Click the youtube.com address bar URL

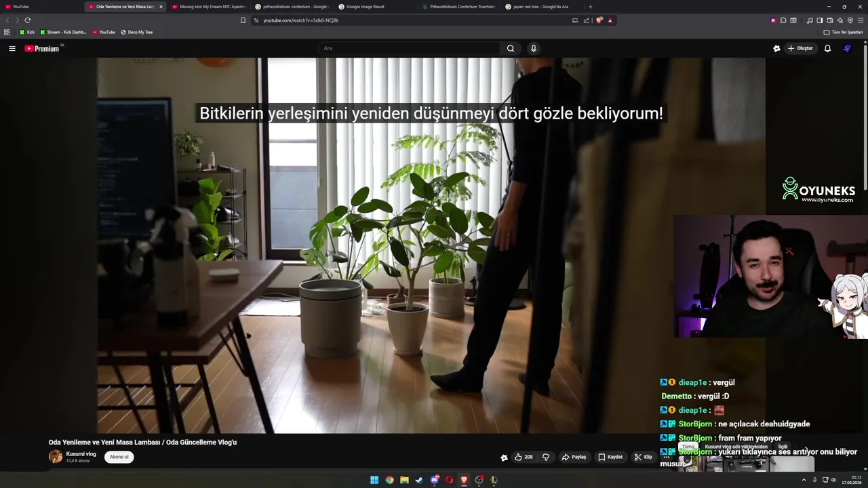tap(301, 20)
